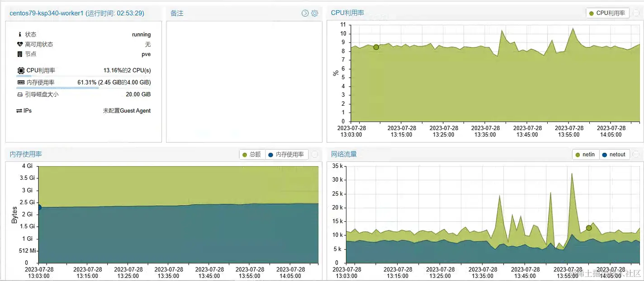
Task: Click the memory usage progress bar
Action: (x=84, y=88)
